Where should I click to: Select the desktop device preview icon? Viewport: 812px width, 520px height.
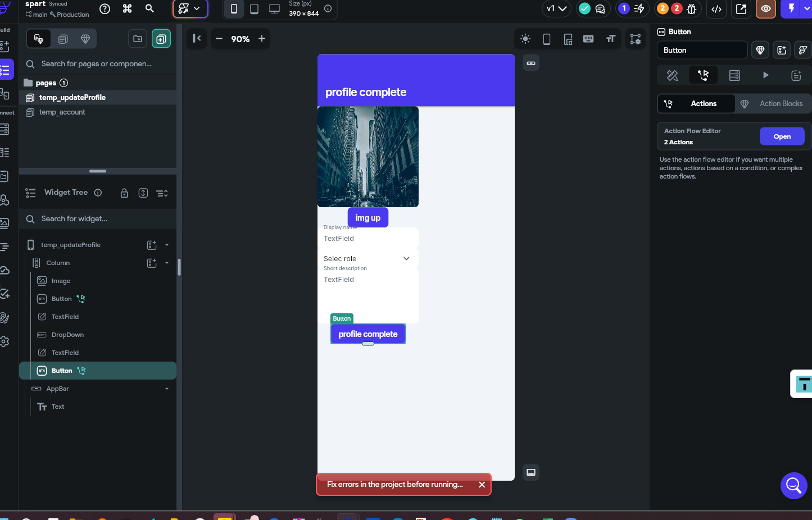(274, 9)
